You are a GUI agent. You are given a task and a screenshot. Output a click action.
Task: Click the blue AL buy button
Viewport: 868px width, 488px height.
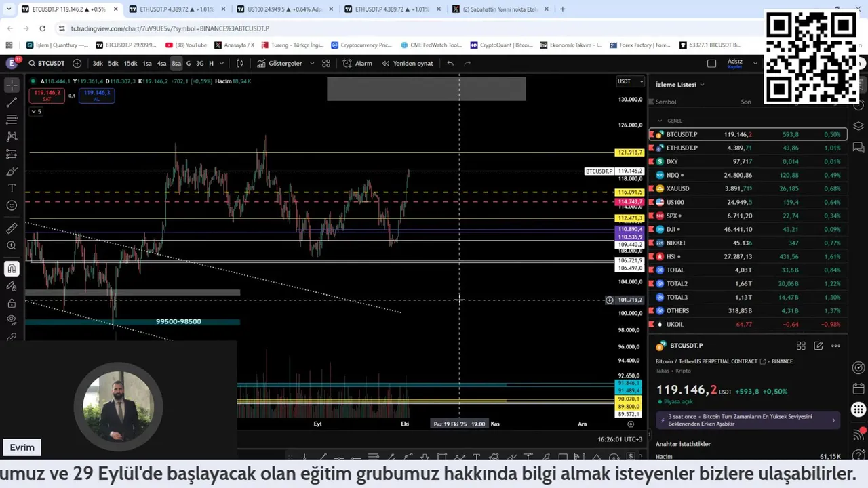tap(96, 96)
